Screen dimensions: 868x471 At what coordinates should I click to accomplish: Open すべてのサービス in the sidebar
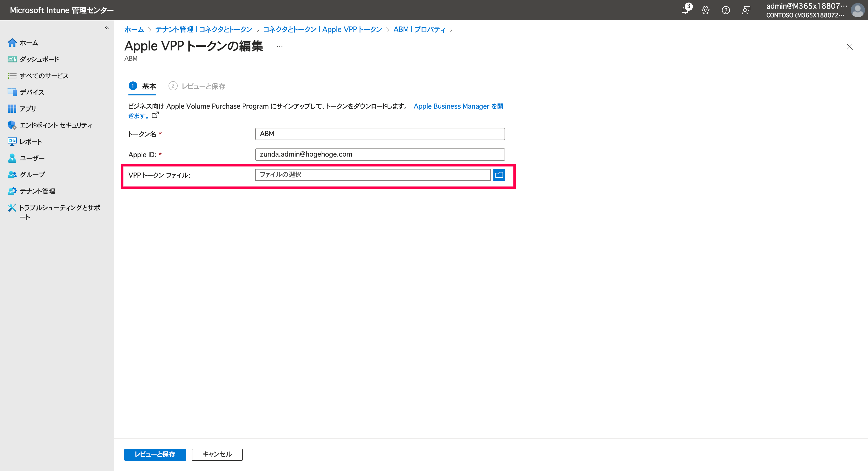pyautogui.click(x=44, y=75)
